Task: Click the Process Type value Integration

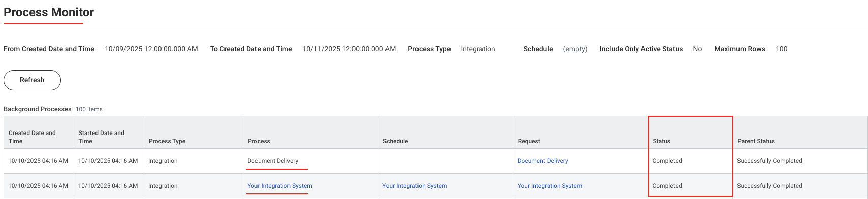Action: tap(477, 49)
